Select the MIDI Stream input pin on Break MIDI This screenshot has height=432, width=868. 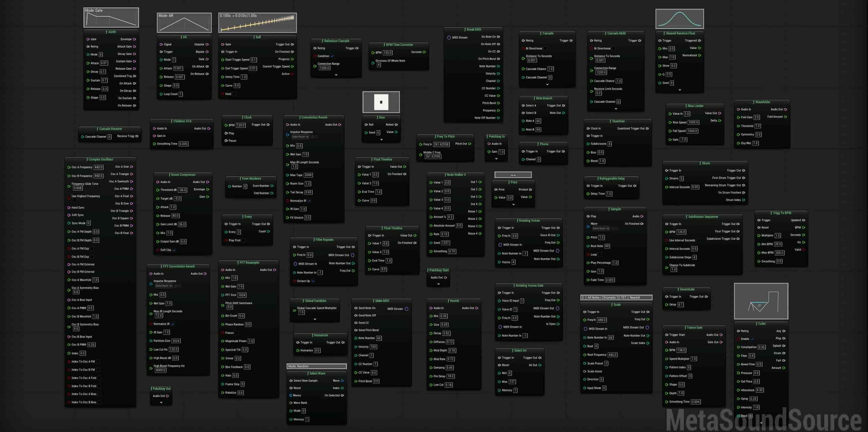click(x=449, y=38)
